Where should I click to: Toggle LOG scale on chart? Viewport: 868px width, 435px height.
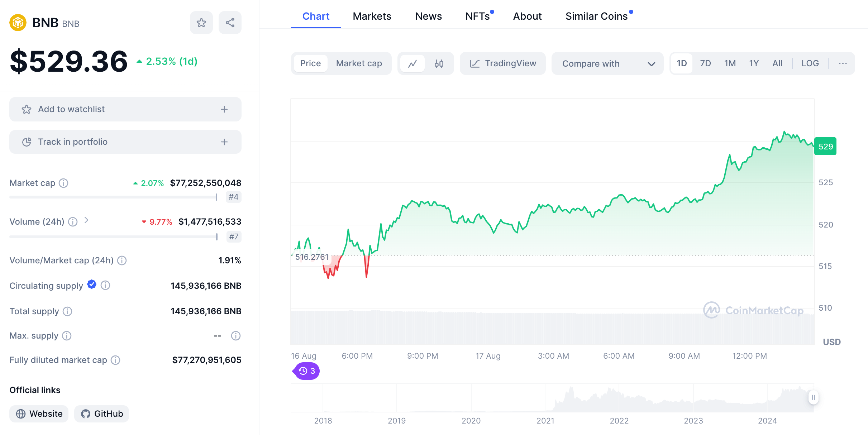(x=810, y=63)
